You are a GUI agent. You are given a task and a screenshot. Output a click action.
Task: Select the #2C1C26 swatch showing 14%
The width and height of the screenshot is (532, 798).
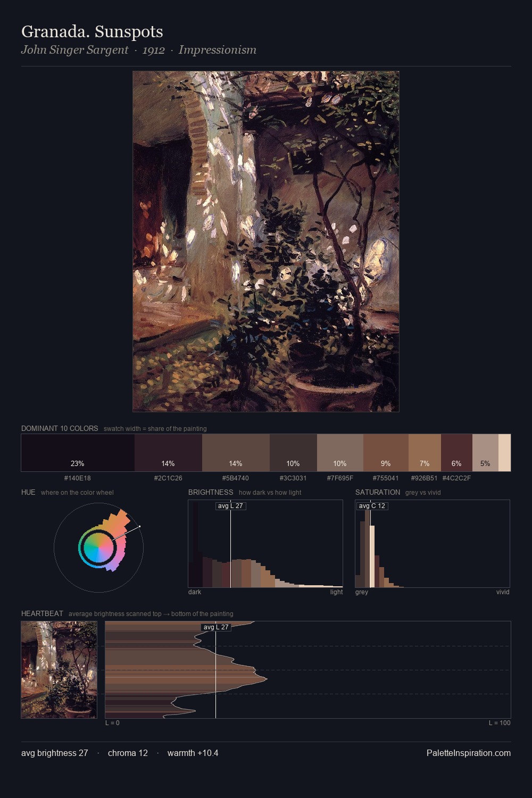point(168,453)
